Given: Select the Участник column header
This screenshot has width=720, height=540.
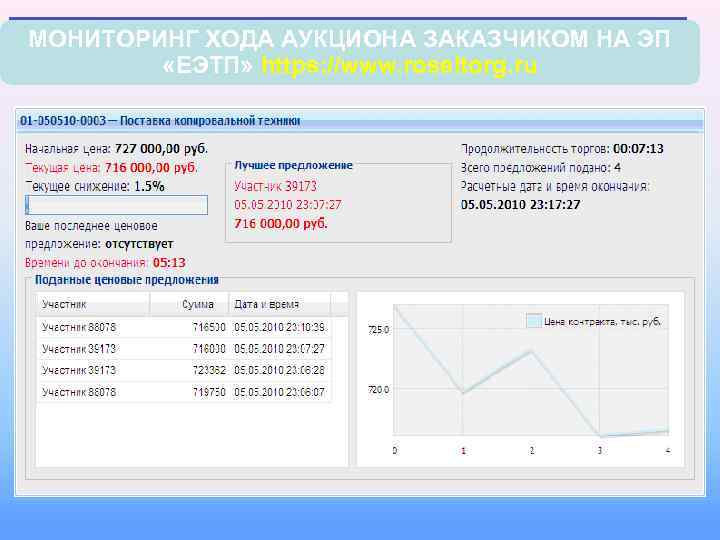Looking at the screenshot, I should pyautogui.click(x=93, y=304).
